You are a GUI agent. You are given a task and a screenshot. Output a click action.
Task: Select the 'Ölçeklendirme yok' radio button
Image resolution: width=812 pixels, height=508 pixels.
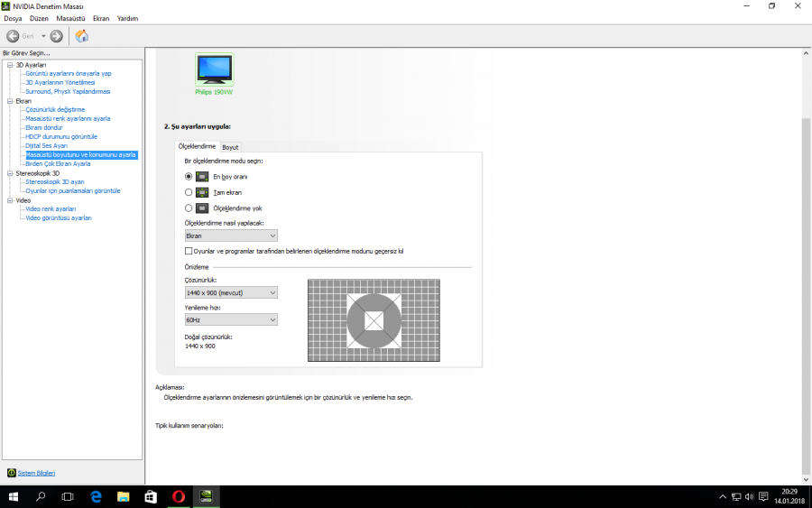(x=189, y=208)
